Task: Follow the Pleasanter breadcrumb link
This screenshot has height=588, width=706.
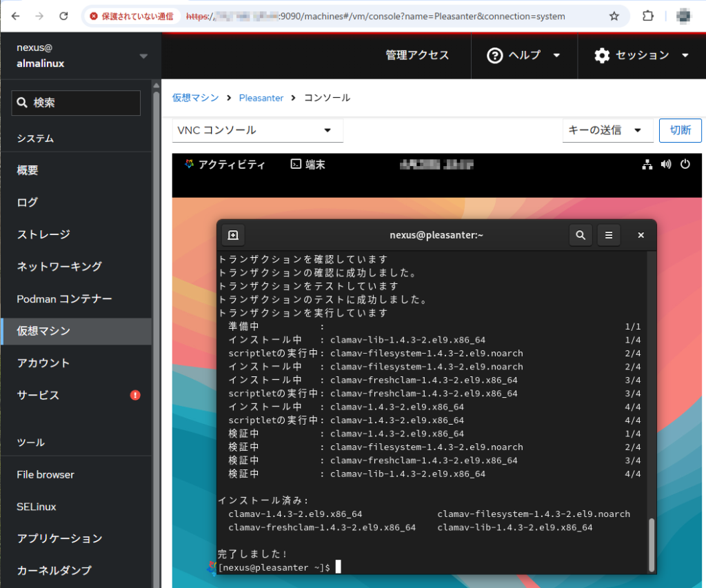Action: 261,98
